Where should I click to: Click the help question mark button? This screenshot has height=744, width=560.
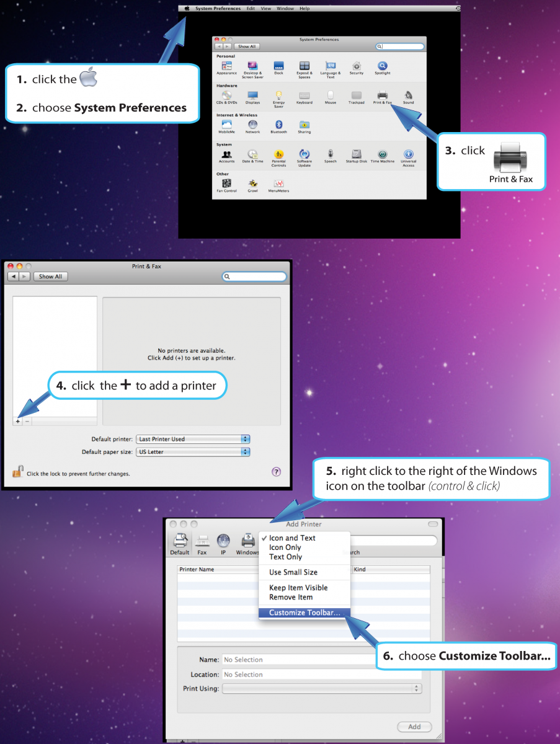pos(277,472)
